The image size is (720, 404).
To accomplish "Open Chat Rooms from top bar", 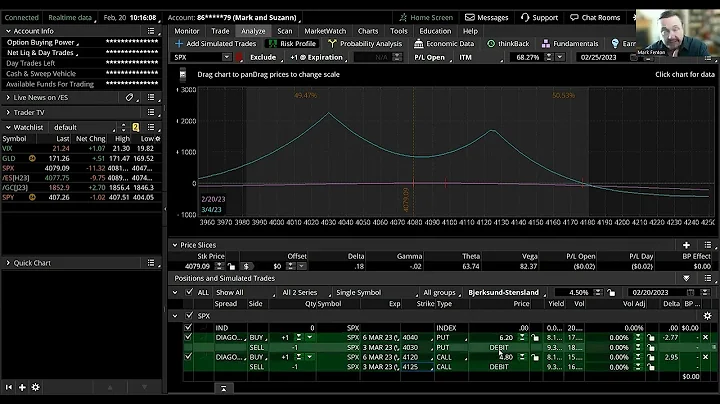I will [595, 17].
